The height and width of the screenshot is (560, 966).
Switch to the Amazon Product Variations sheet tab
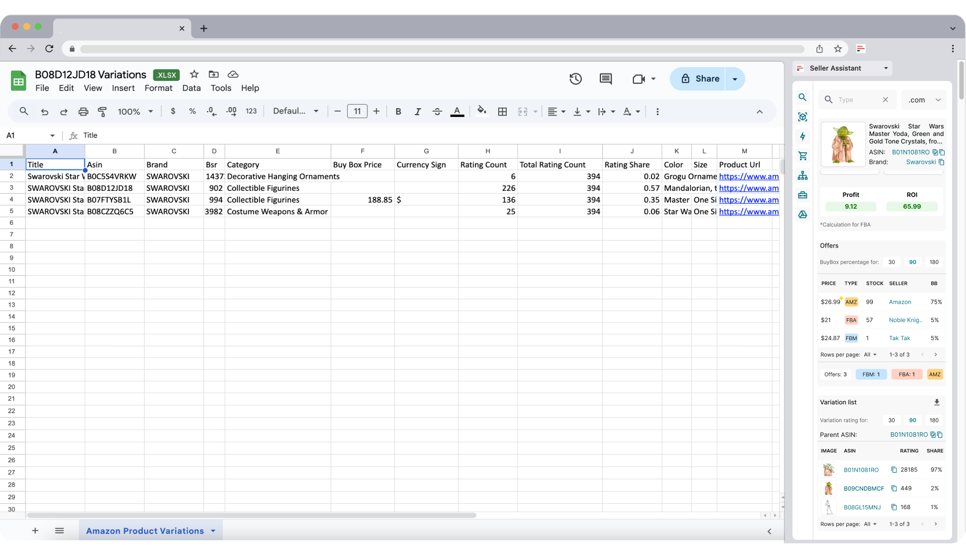pyautogui.click(x=145, y=530)
